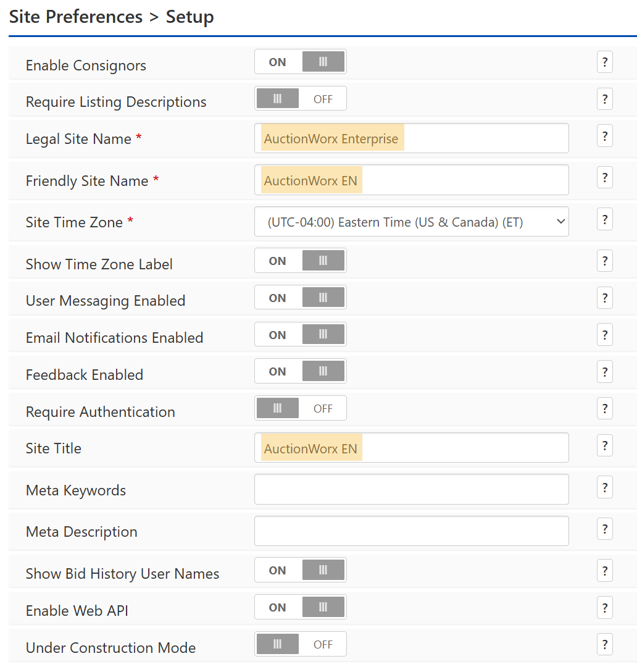Show help for Friendly Site Name

604,177
